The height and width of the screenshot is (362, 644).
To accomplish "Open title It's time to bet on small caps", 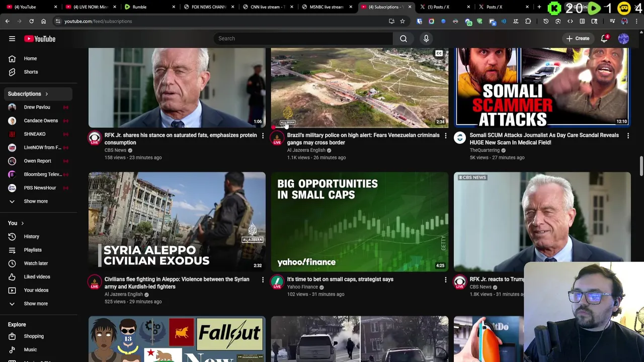I will point(340,280).
